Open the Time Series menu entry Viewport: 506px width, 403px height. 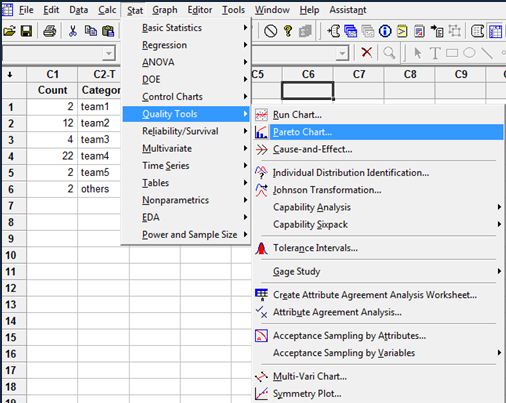pos(186,166)
